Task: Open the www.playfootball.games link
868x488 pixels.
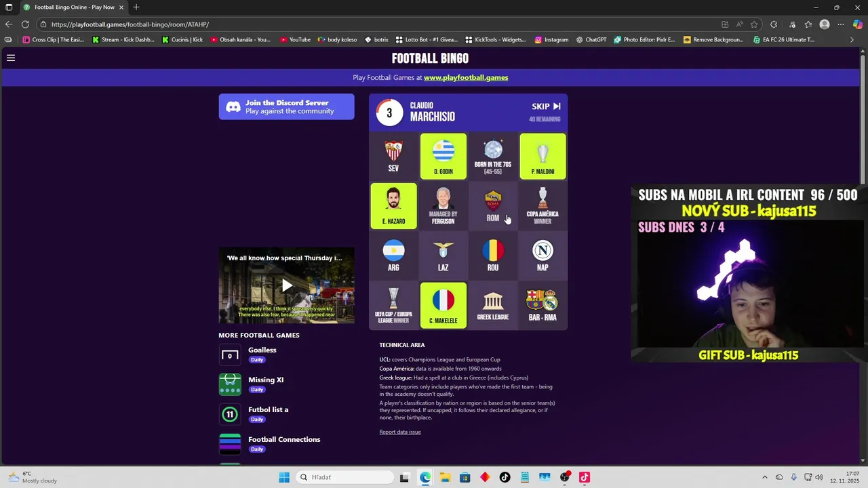Action: point(466,77)
